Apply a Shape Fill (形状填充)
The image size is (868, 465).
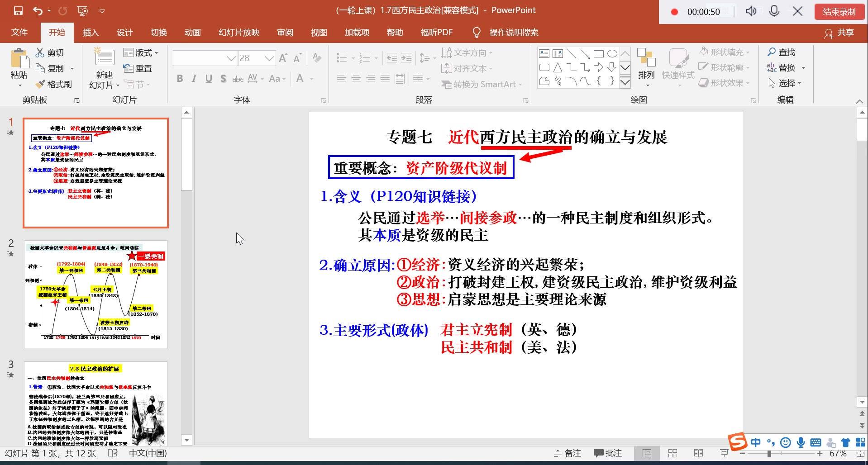pyautogui.click(x=723, y=52)
